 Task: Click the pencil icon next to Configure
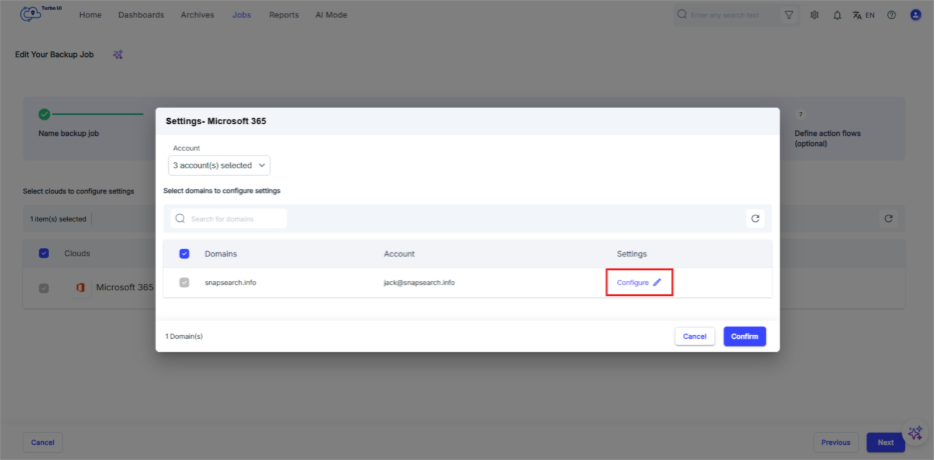coord(657,283)
